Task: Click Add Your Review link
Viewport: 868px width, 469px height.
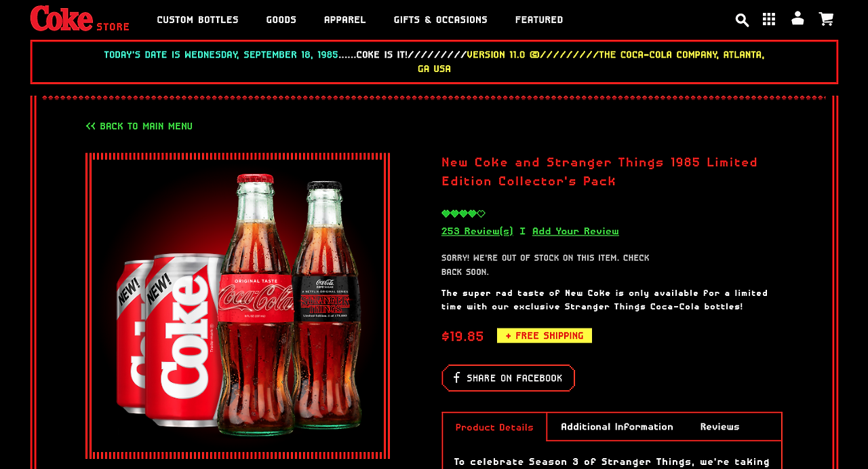Action: pyautogui.click(x=576, y=231)
